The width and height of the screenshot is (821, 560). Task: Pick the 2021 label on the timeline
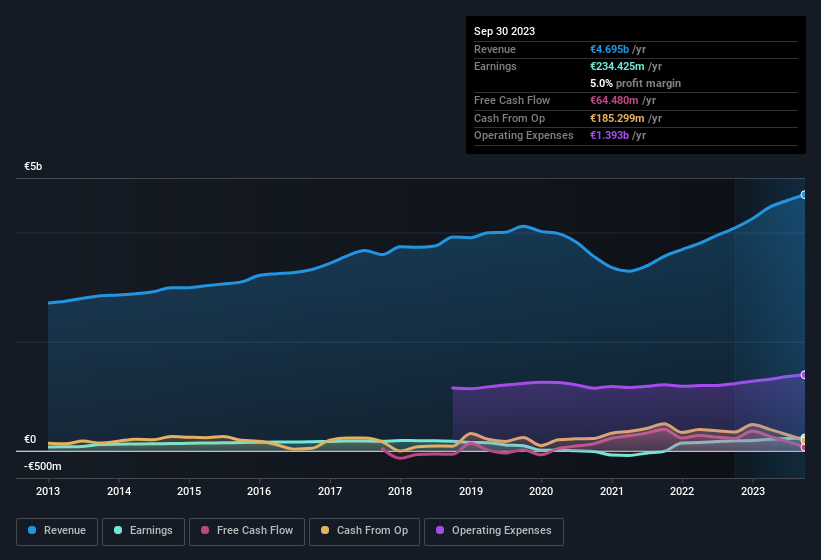(611, 491)
